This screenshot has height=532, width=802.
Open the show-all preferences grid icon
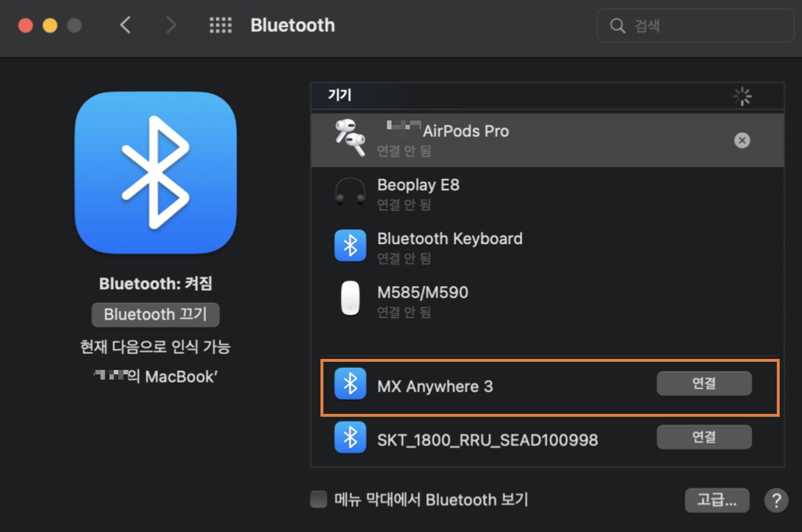(x=221, y=25)
